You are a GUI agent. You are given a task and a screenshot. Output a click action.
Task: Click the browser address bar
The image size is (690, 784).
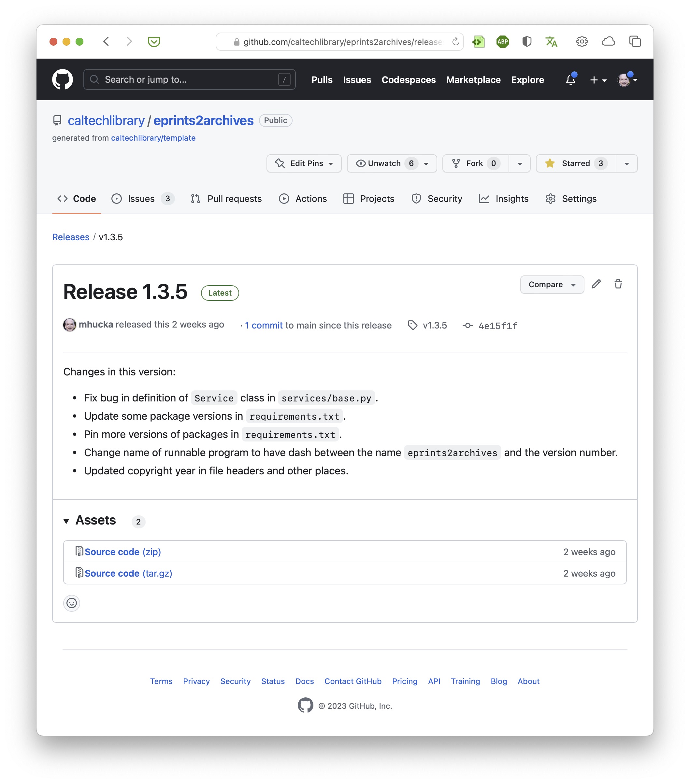pos(340,41)
